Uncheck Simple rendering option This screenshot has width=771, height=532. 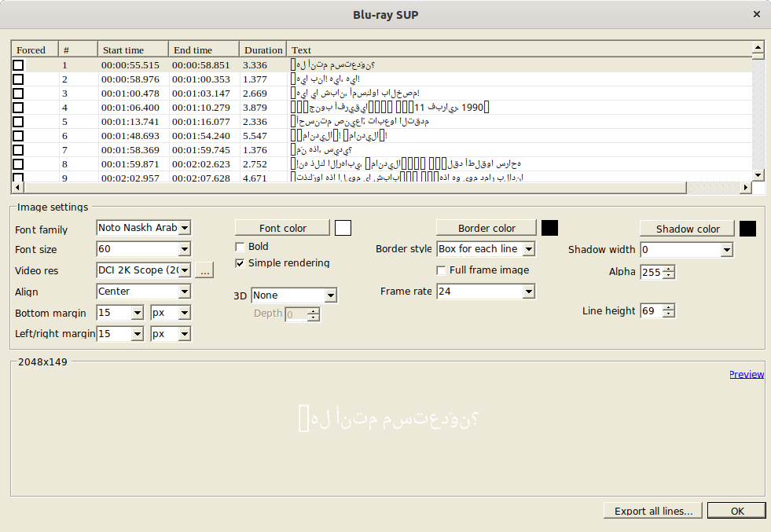[240, 263]
